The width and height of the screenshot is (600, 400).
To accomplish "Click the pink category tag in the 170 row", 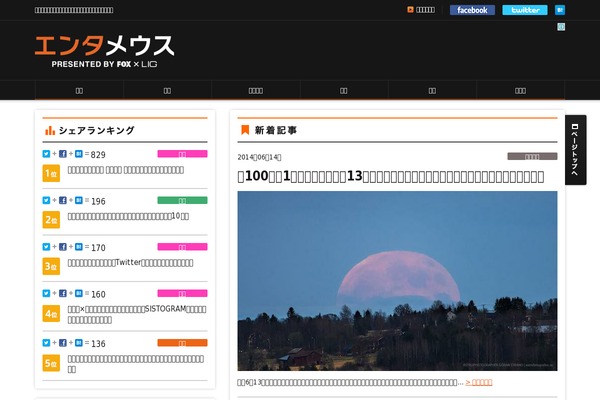I will click(183, 247).
